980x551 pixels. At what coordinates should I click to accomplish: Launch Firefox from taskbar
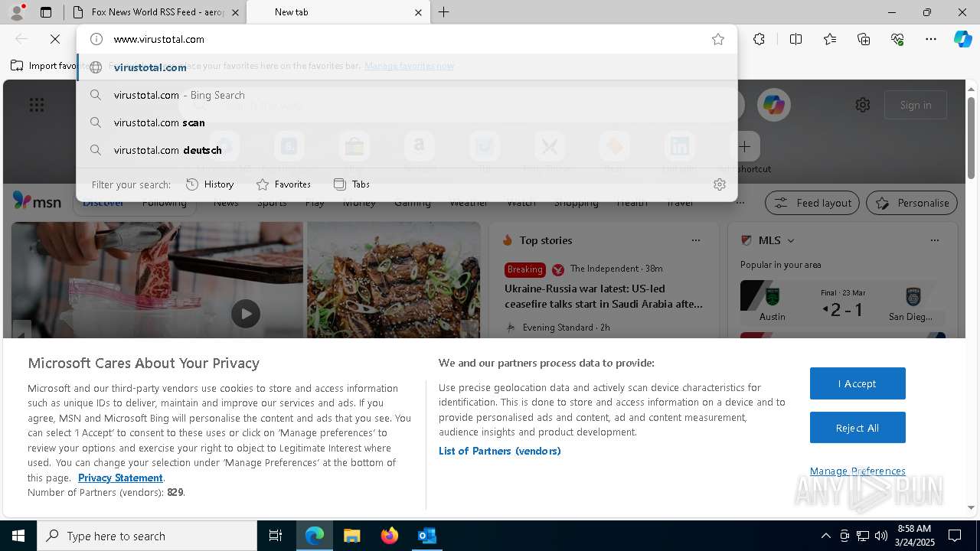pos(390,536)
